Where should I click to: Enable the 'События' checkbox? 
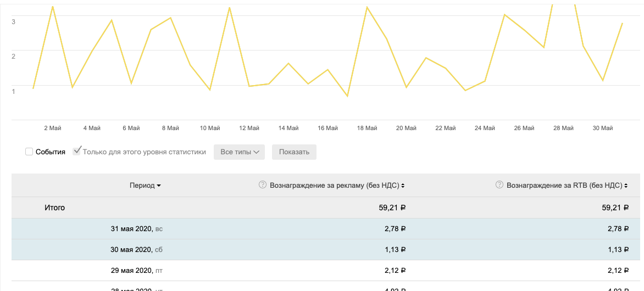pos(30,152)
